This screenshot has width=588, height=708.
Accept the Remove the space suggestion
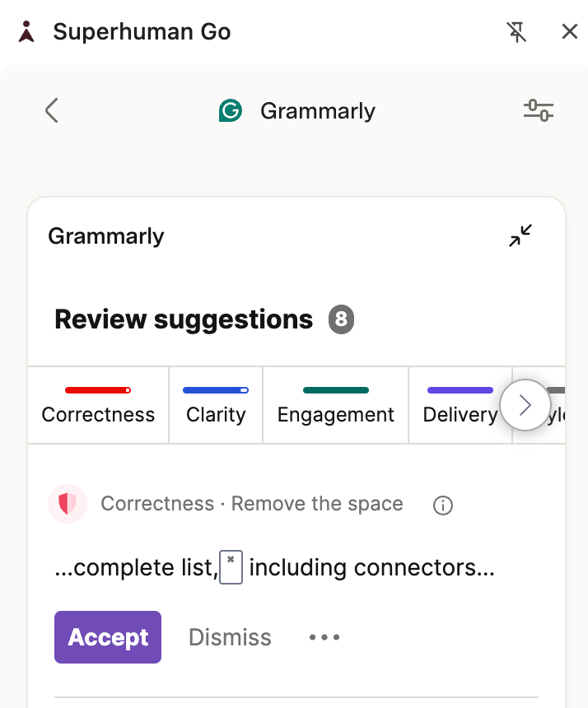108,637
